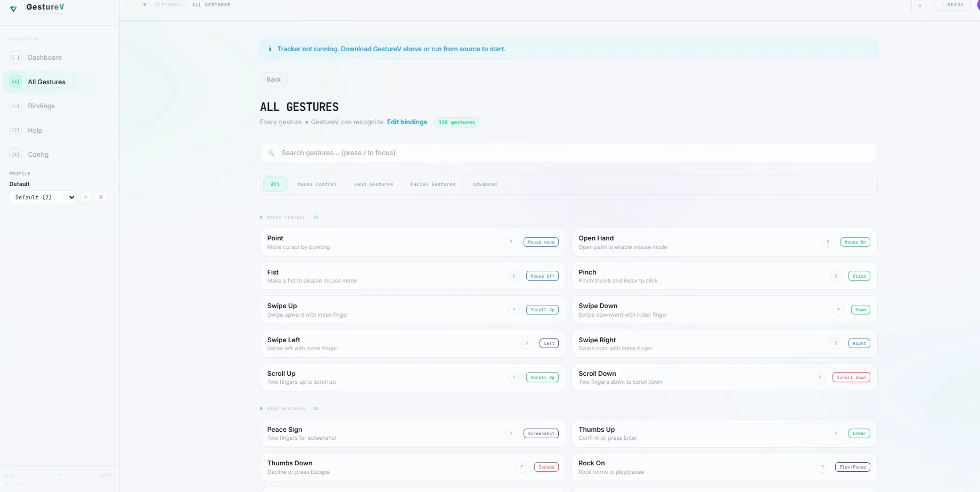
Task: Click the Mouse On binding badge
Action: (855, 242)
